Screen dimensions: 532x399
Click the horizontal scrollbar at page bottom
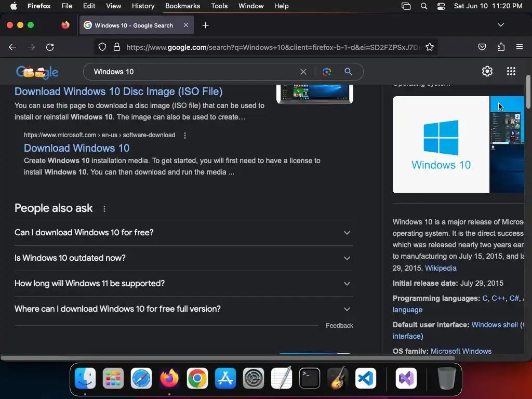[228, 358]
